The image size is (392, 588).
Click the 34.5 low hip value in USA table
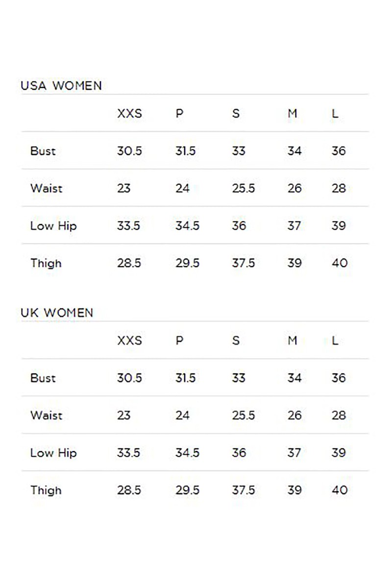(x=187, y=226)
